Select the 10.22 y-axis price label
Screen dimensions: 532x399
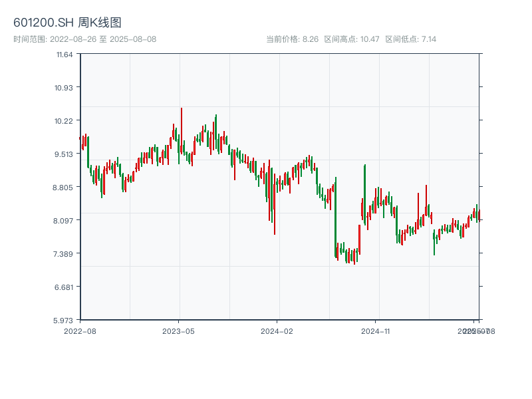point(65,120)
